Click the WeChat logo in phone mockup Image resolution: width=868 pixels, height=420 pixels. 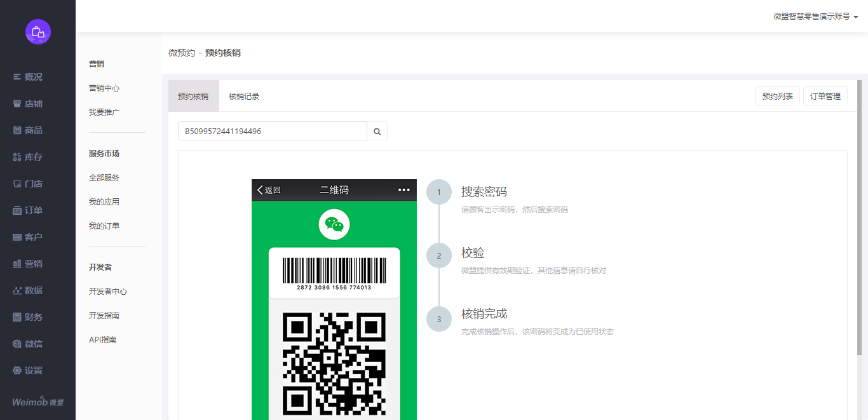click(x=334, y=224)
